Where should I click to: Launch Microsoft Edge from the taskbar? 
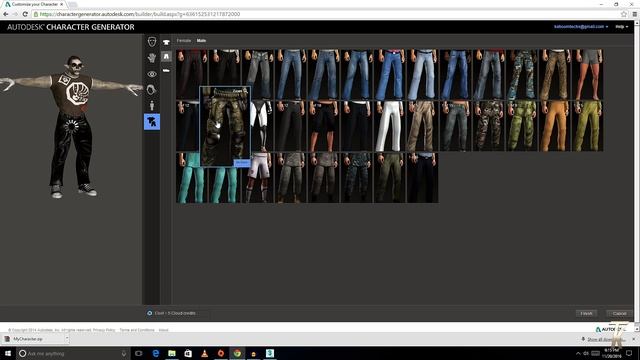[x=156, y=353]
